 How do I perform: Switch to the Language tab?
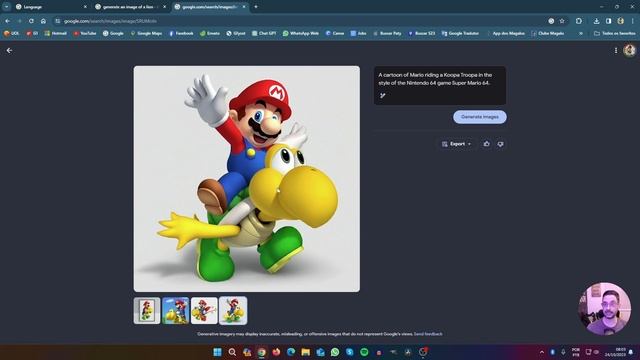tap(49, 7)
